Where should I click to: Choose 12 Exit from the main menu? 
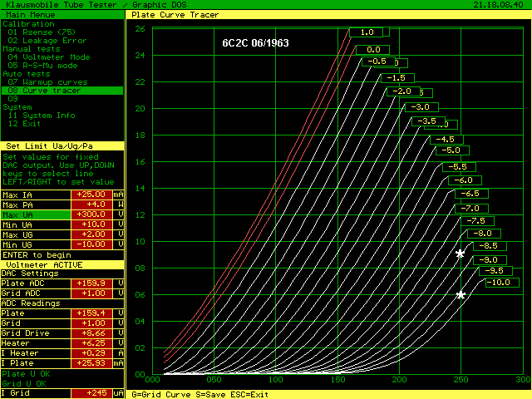[28, 124]
